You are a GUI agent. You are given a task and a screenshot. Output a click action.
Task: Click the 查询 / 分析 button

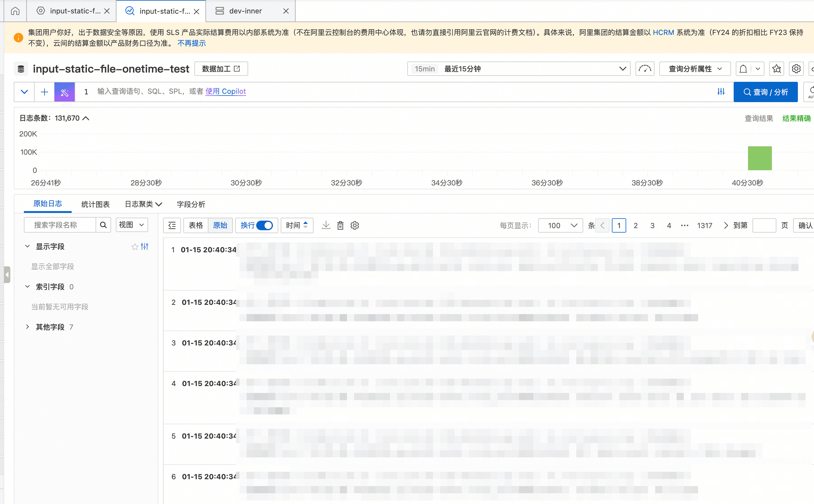pos(765,92)
